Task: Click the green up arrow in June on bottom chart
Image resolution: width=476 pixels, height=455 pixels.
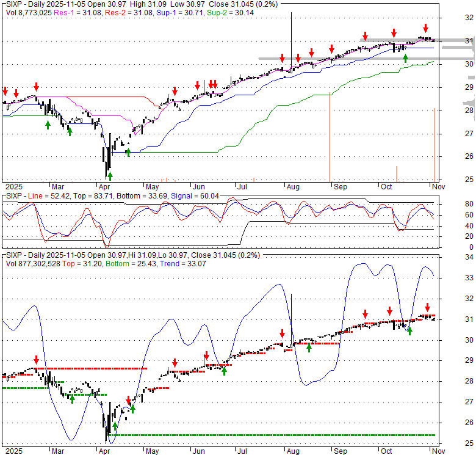Action: click(224, 370)
